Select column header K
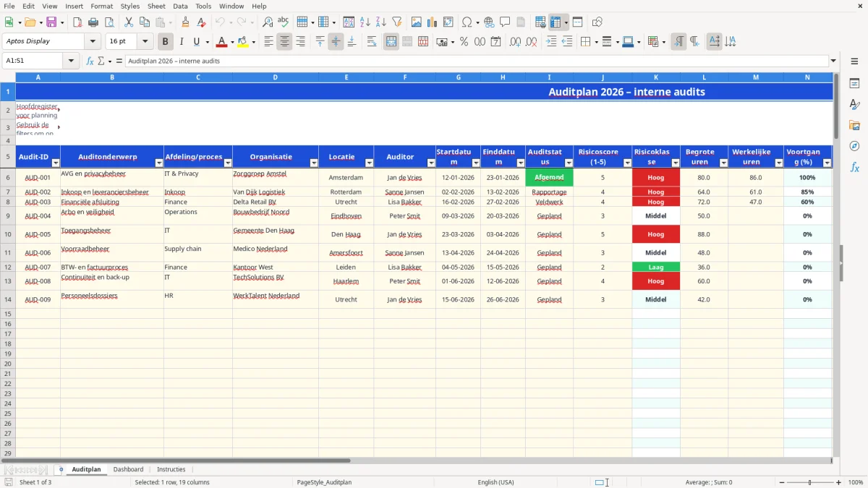Viewport: 868px width, 488px height. [x=656, y=77]
